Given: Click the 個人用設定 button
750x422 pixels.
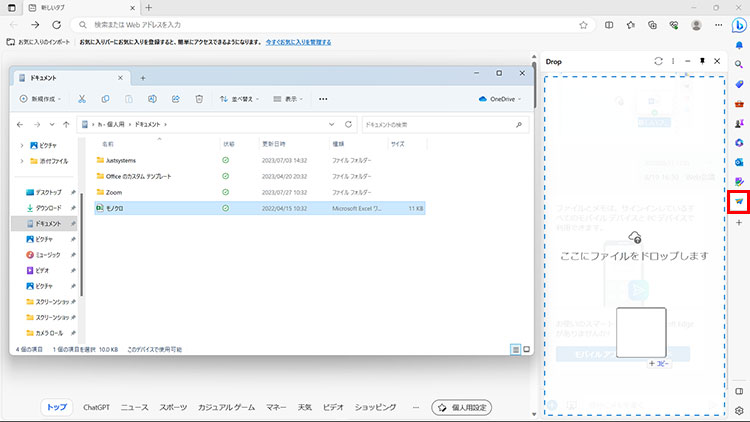Looking at the screenshot, I should click(x=461, y=407).
